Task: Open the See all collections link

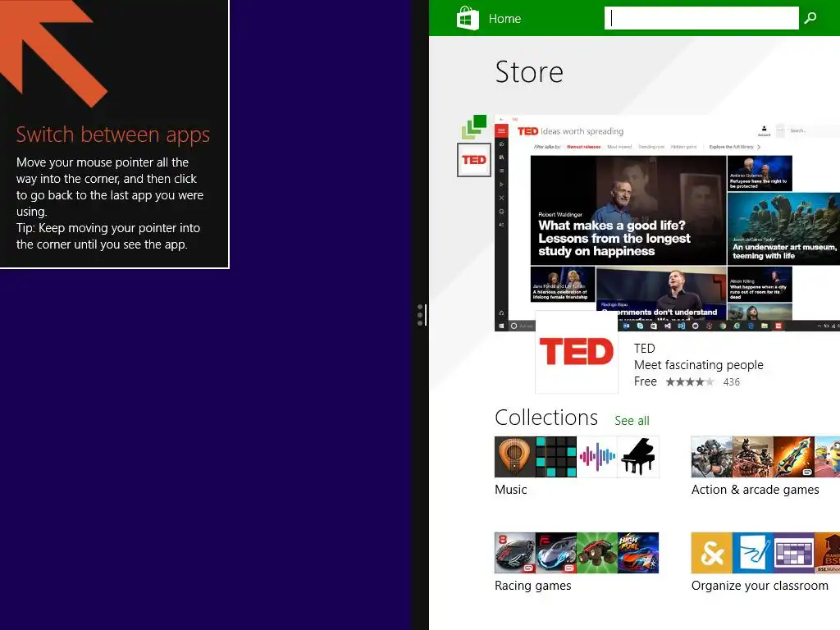Action: coord(632,421)
